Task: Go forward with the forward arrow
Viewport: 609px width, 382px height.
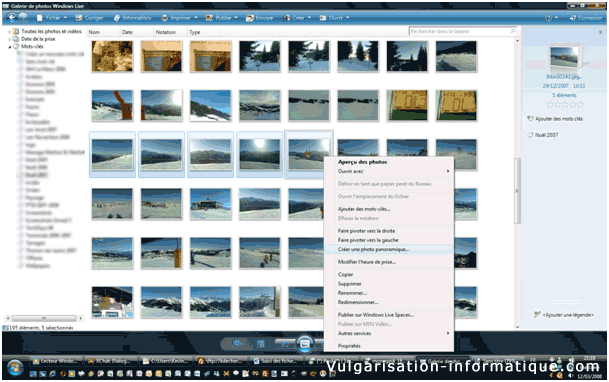Action: 23,17
